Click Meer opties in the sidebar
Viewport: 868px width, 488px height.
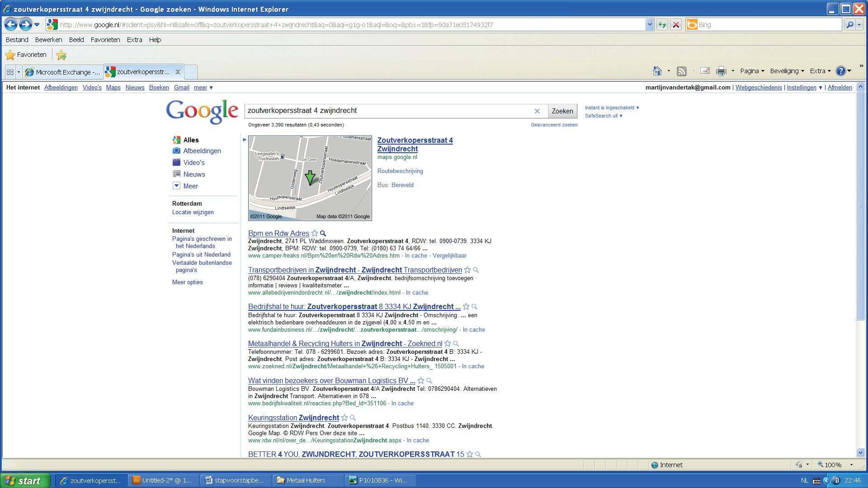pyautogui.click(x=187, y=282)
